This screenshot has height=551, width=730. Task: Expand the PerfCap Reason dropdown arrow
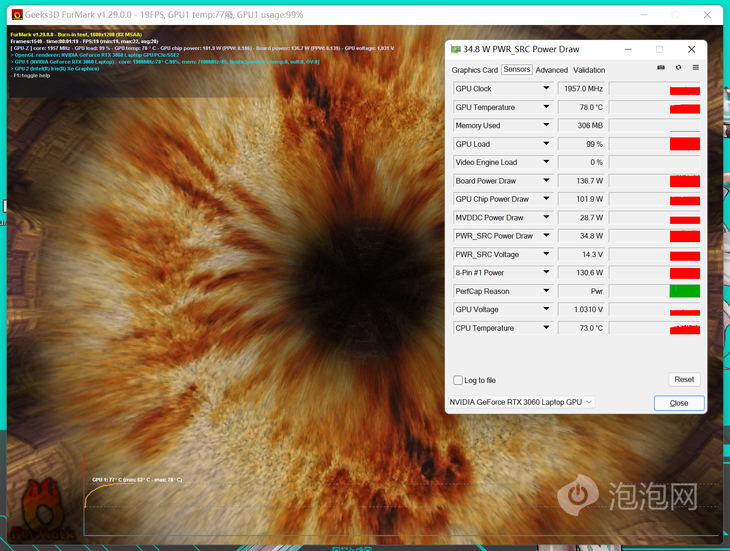[546, 291]
